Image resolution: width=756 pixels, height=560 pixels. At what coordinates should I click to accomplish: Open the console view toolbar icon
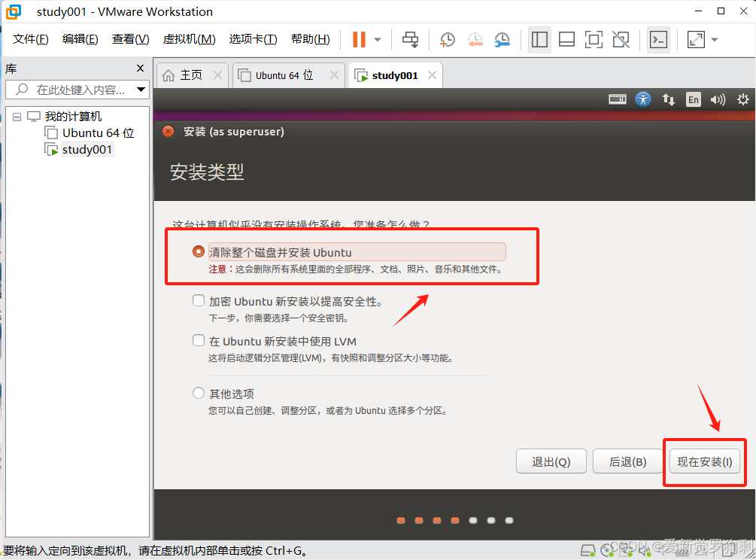[x=658, y=40]
